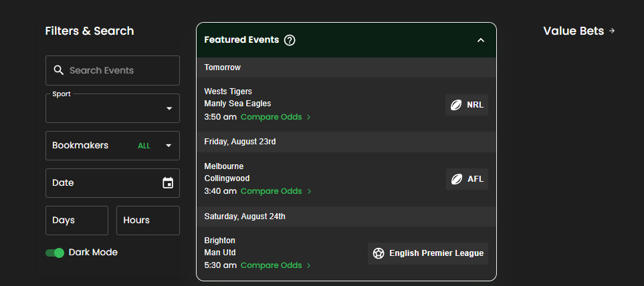The height and width of the screenshot is (286, 644).
Task: Click the arrow after Brighton Compare Odds
Action: pyautogui.click(x=309, y=266)
